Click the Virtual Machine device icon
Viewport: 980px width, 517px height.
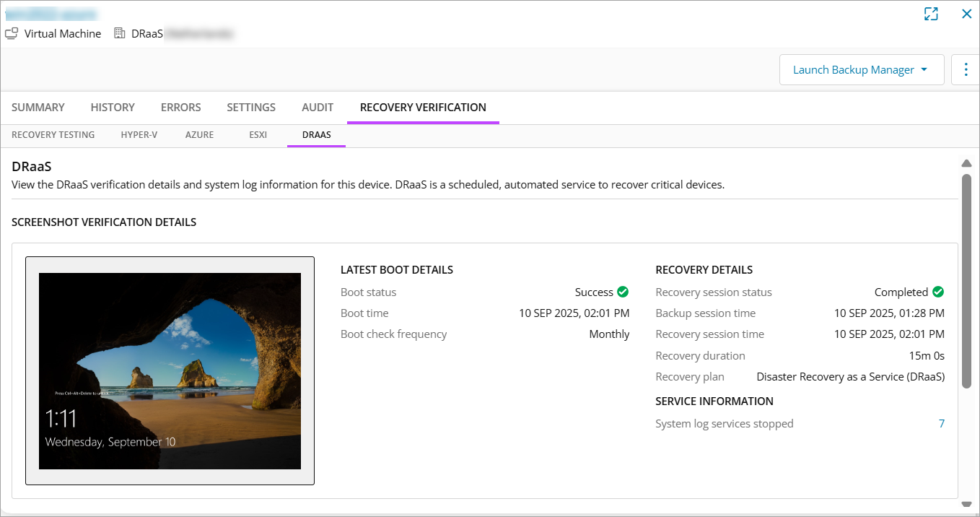[x=12, y=34]
